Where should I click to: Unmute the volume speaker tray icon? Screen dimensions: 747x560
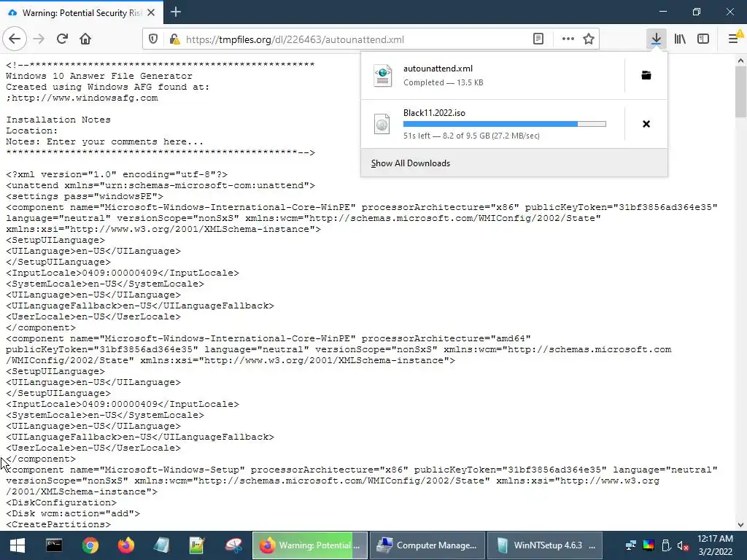coord(683,545)
